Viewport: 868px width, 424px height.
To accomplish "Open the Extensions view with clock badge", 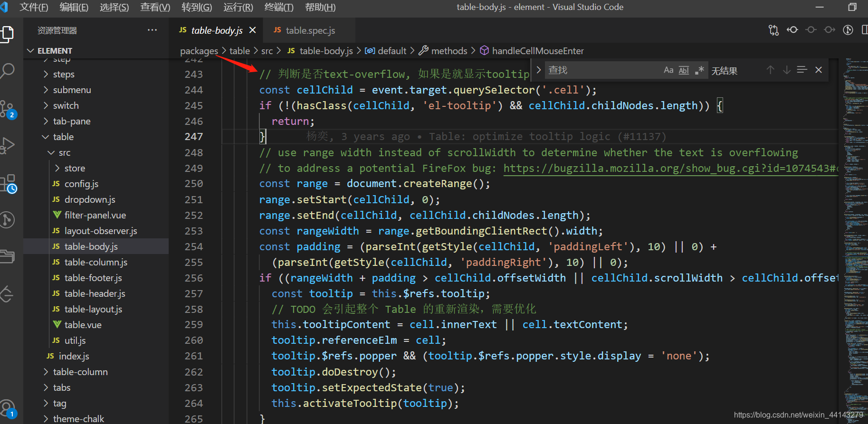I will tap(9, 183).
